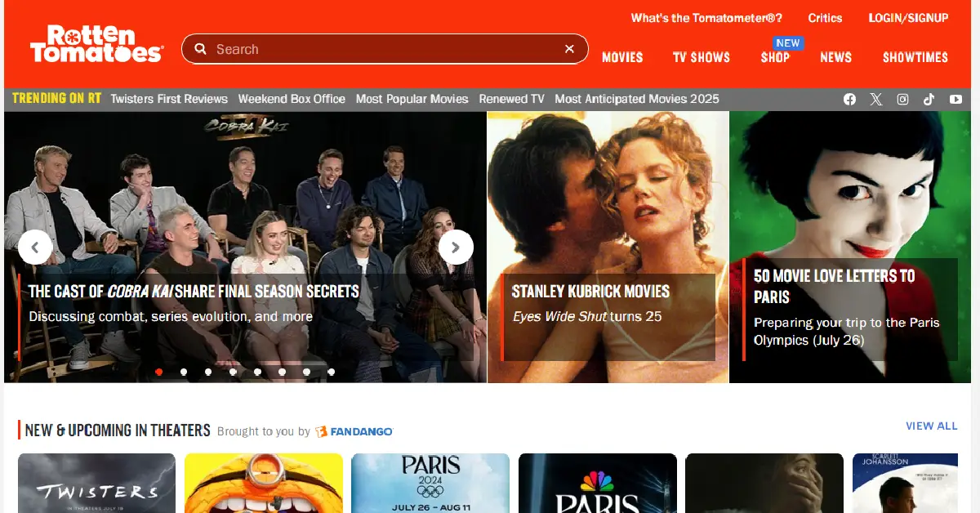Click NEW & UPCOMING IN THEATERS heading

click(118, 430)
